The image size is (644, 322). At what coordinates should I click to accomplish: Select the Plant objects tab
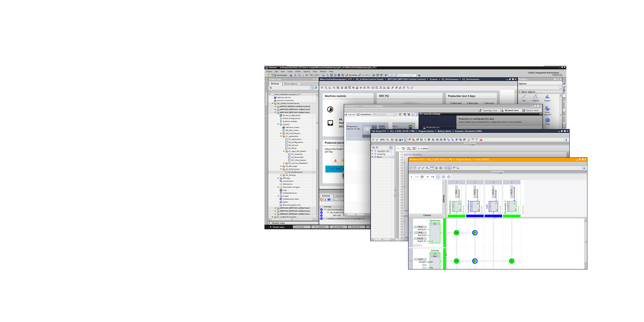[291, 84]
